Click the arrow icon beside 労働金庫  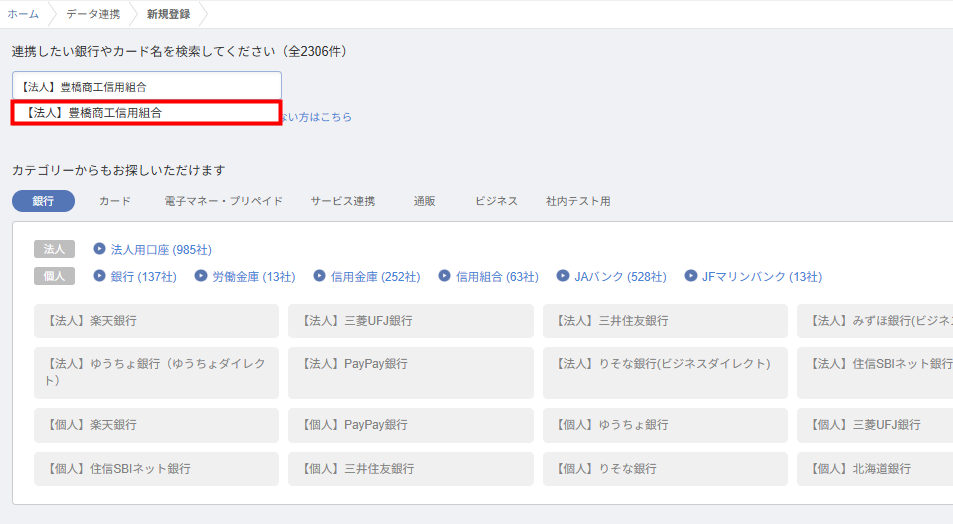(201, 275)
